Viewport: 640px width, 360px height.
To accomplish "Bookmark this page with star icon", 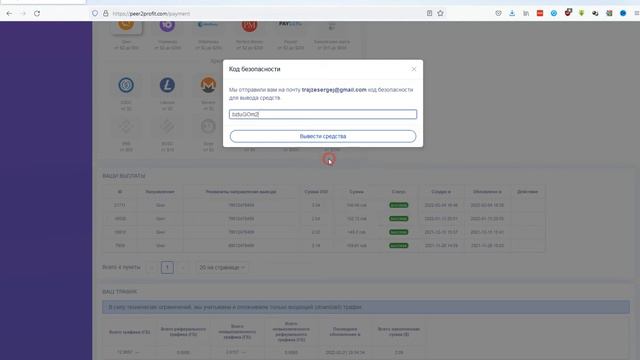I will (x=440, y=13).
